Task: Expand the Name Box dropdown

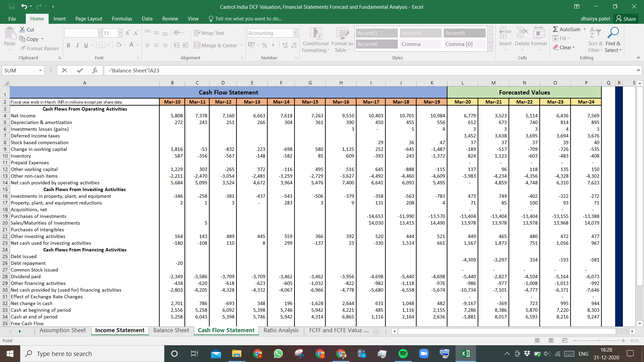Action: tap(40, 70)
